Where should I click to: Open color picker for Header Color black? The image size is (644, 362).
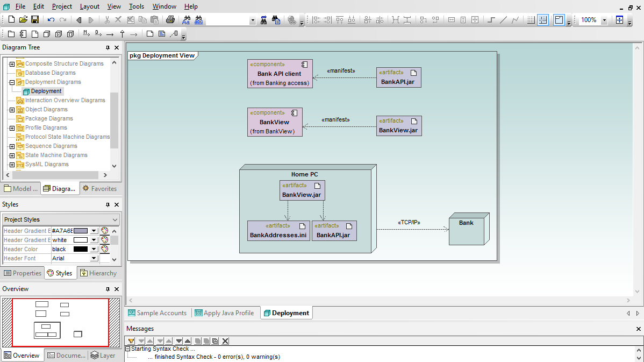[105, 250]
